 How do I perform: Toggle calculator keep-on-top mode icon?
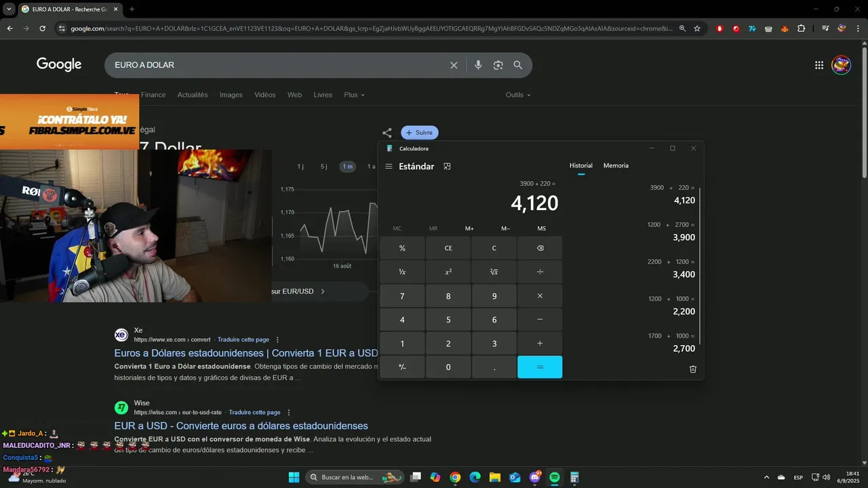(447, 167)
